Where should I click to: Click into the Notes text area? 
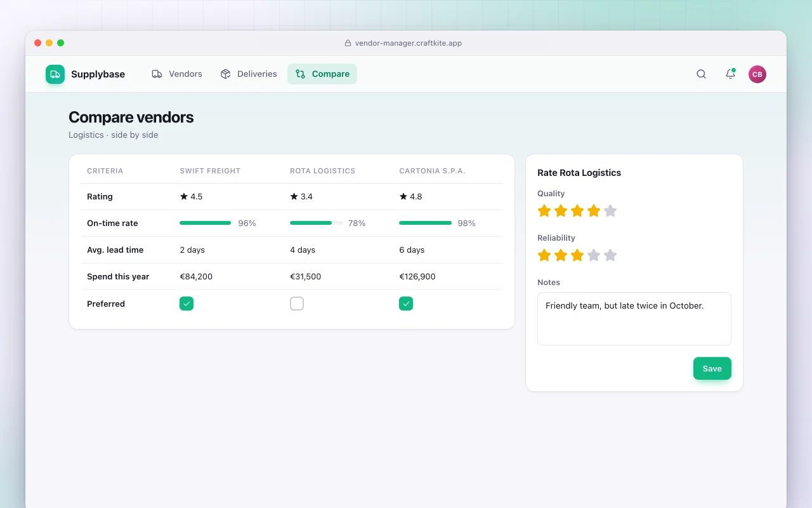(x=634, y=319)
